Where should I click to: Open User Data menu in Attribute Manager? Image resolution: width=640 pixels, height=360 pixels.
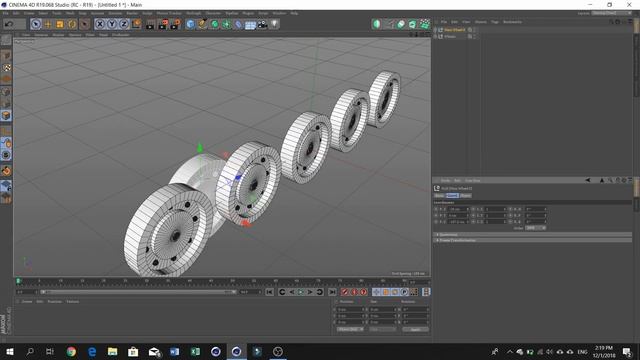(472, 180)
